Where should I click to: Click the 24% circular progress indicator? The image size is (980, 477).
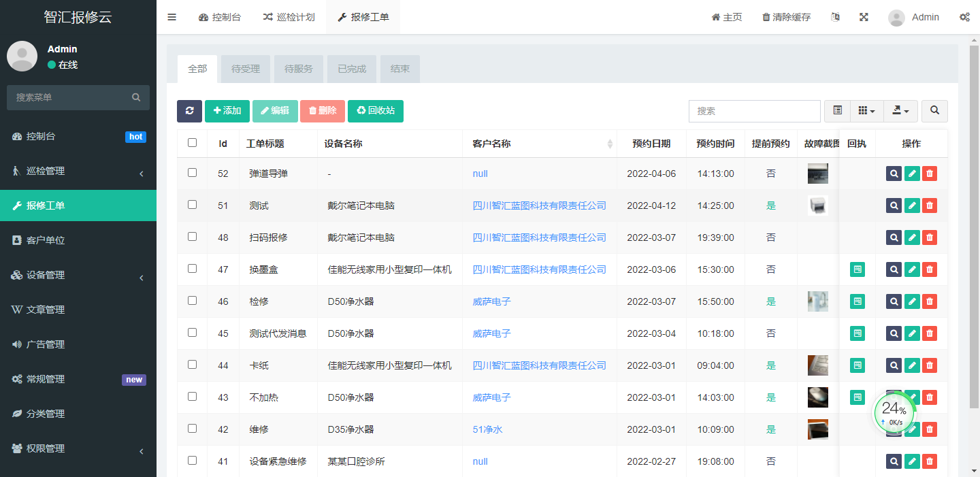tap(894, 412)
